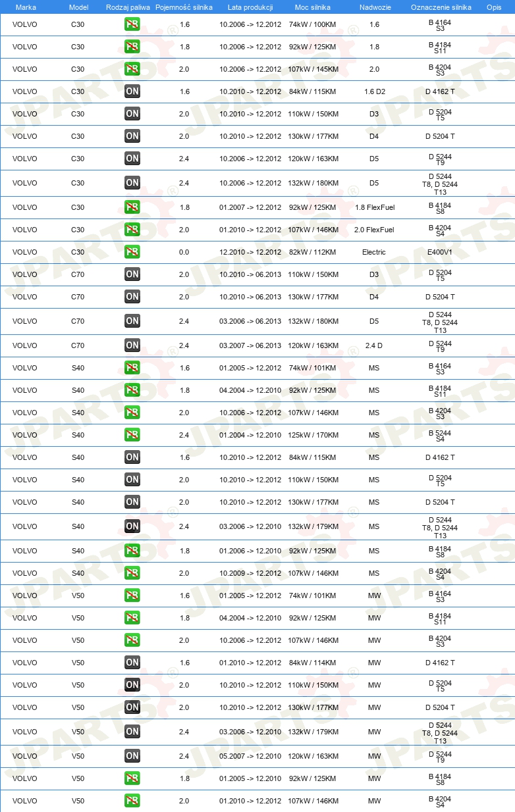Viewport: 515px width, 812px height.
Task: Click diesel icon for S40 132kW / 179KM
Action: (132, 526)
